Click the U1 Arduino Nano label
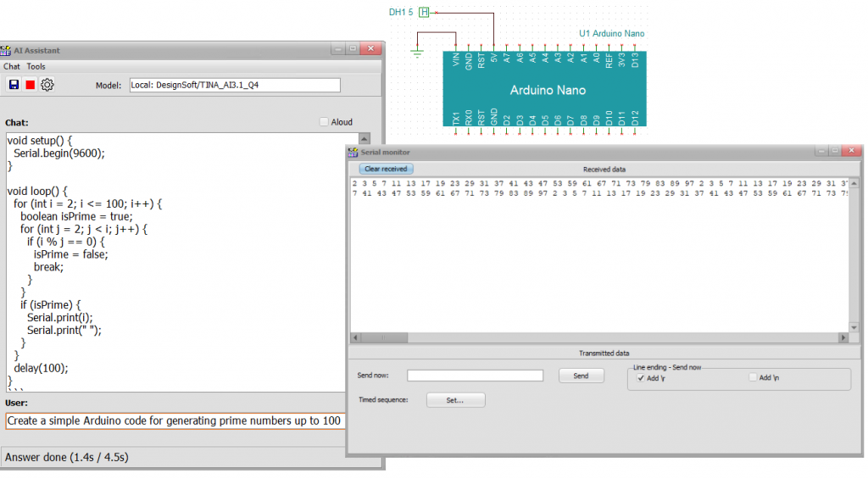The width and height of the screenshot is (868, 479). click(x=612, y=34)
